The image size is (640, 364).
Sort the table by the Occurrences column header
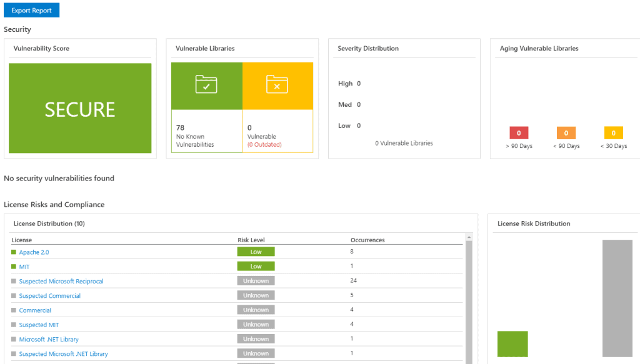point(368,239)
